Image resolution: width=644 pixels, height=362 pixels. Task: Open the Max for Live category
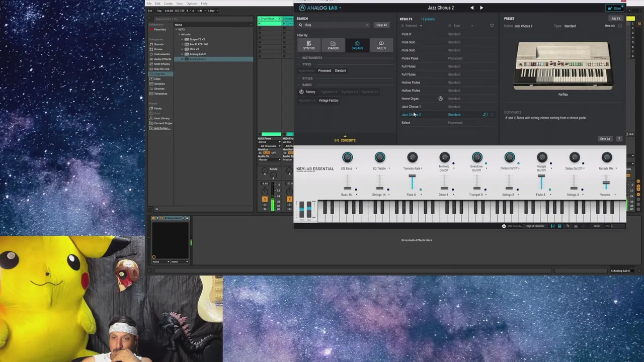click(162, 69)
